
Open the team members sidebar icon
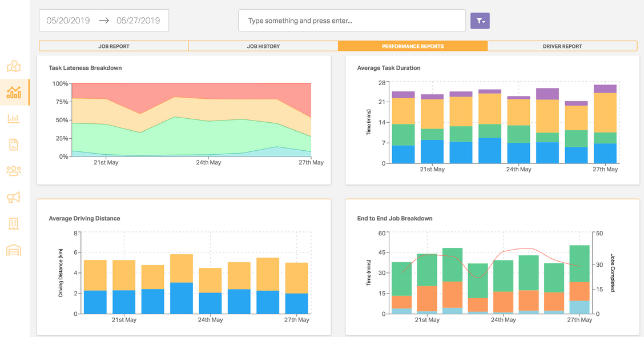(x=14, y=171)
